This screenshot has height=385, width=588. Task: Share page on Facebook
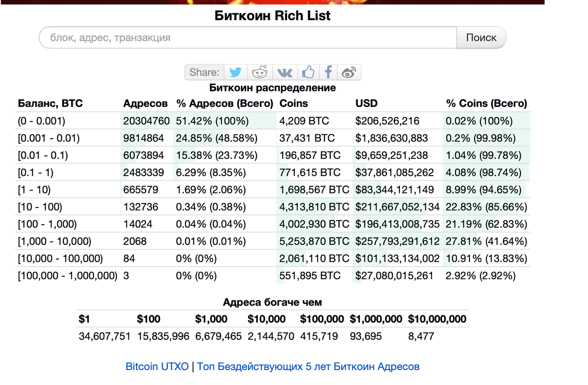point(328,72)
